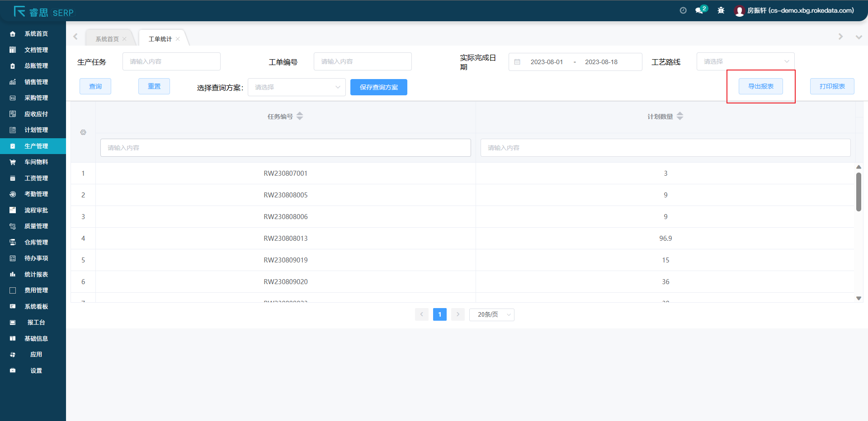Focus the 生产任务 input field
The image size is (868, 421).
point(171,61)
